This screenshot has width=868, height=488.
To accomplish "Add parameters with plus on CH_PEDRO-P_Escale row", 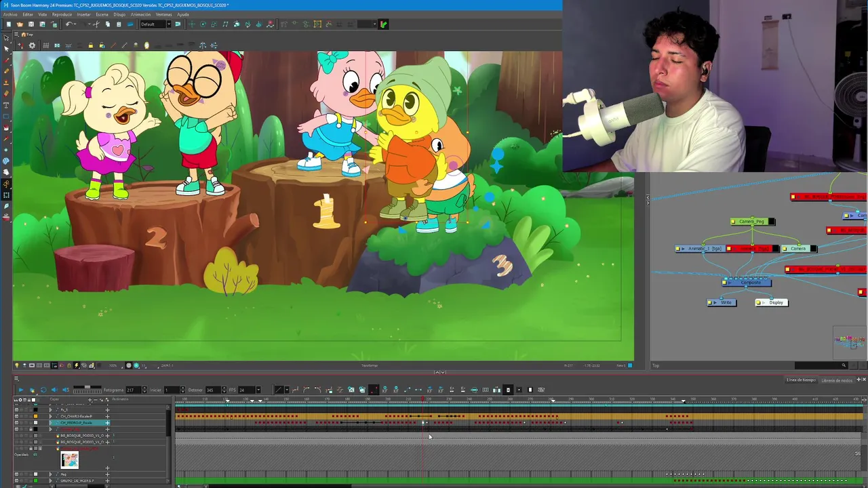I will [x=107, y=423].
